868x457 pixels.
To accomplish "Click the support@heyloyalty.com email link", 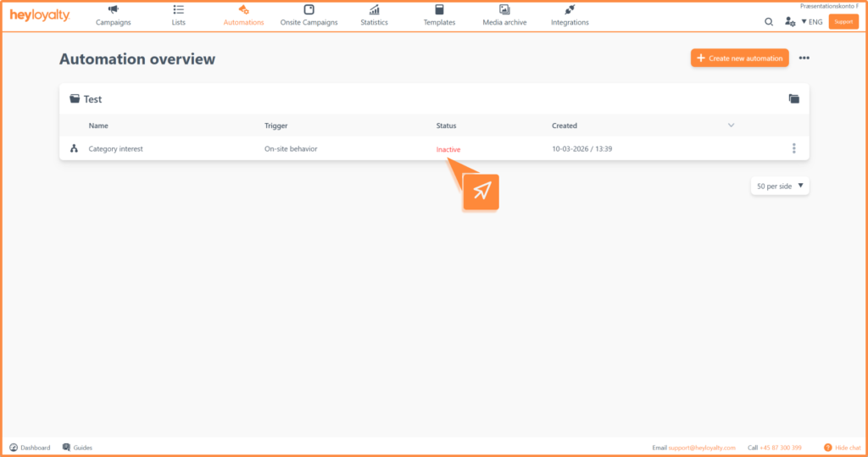I will click(x=703, y=448).
